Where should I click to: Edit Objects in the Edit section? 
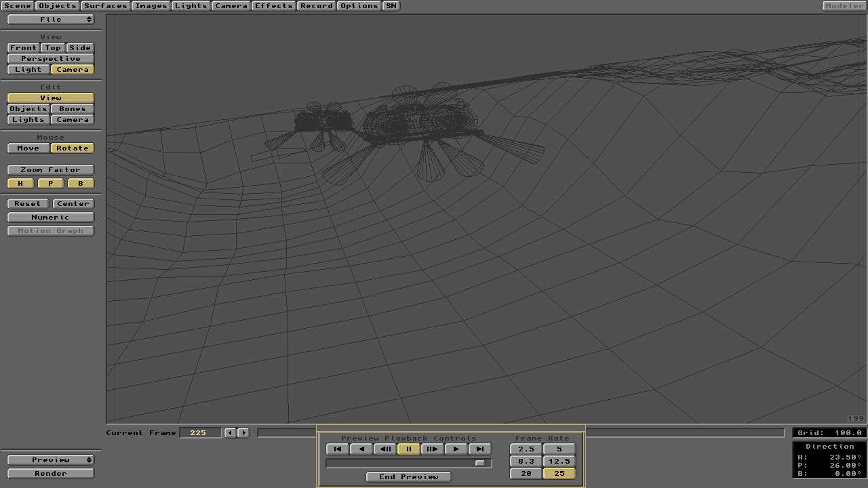(x=28, y=108)
